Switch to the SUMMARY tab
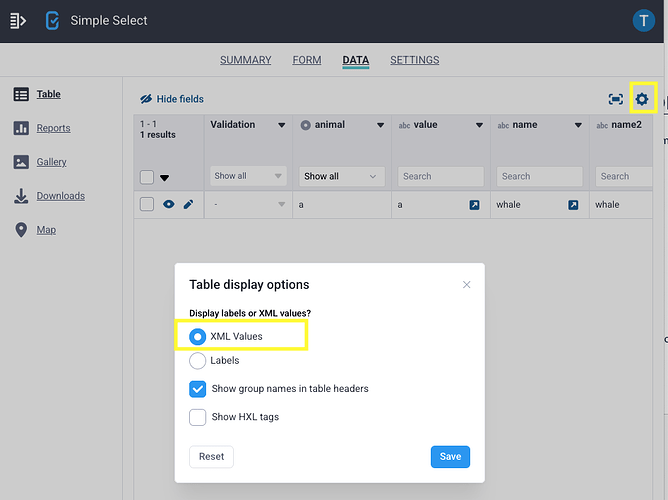This screenshot has width=668, height=500. pos(245,60)
